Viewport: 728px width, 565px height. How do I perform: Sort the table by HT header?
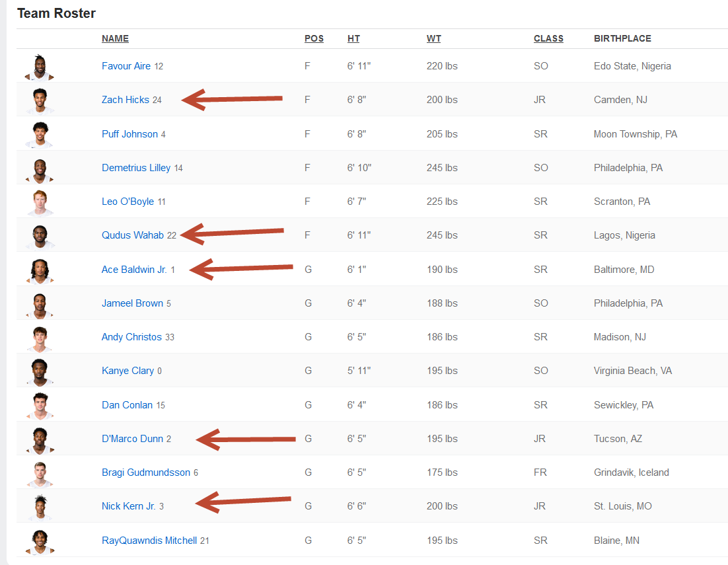click(353, 39)
